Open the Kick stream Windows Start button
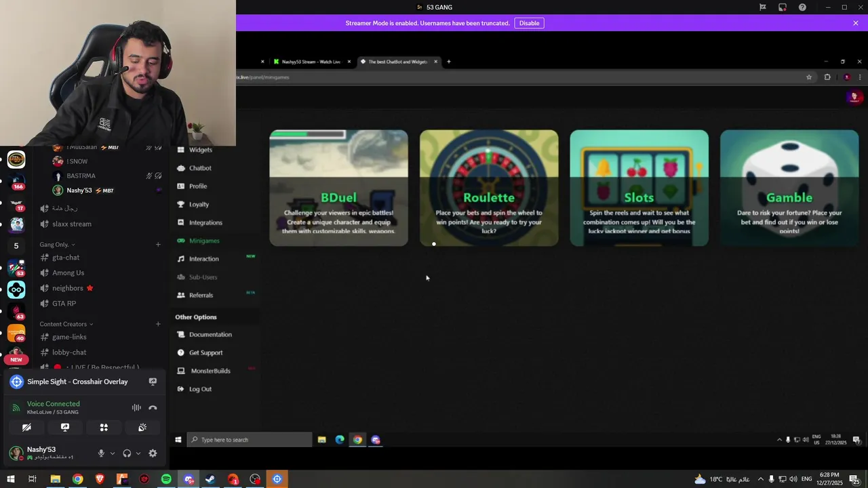This screenshot has width=868, height=488. [x=178, y=440]
